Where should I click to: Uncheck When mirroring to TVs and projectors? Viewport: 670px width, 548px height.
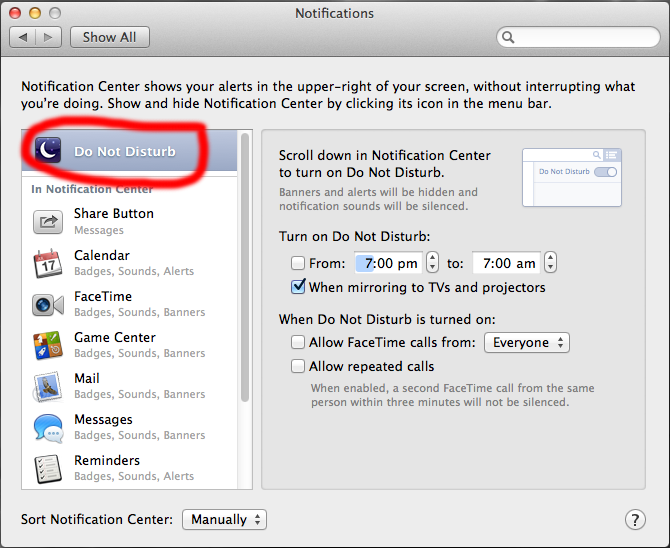(x=297, y=287)
